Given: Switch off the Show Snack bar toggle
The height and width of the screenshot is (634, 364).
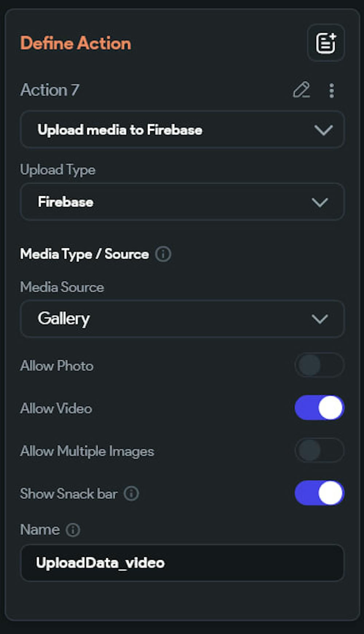Looking at the screenshot, I should coord(319,493).
